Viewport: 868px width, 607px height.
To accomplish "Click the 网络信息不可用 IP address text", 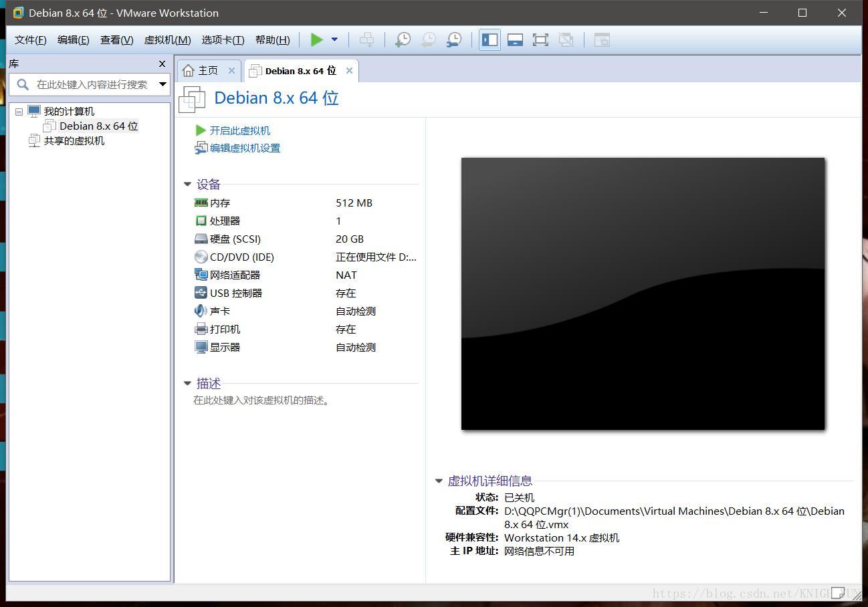I will (x=539, y=551).
